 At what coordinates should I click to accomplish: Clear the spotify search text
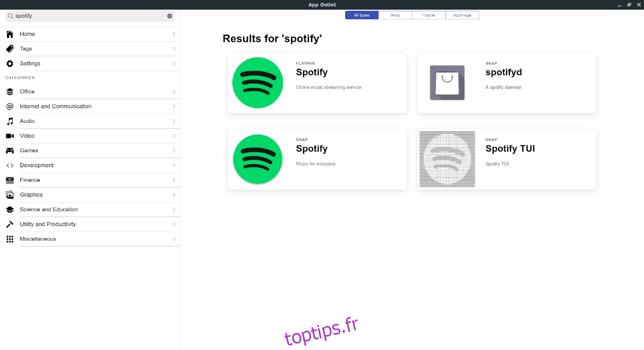point(170,16)
